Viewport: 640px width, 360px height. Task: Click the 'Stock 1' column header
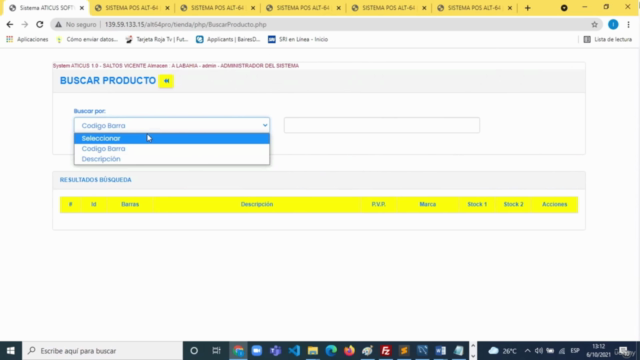click(x=477, y=204)
